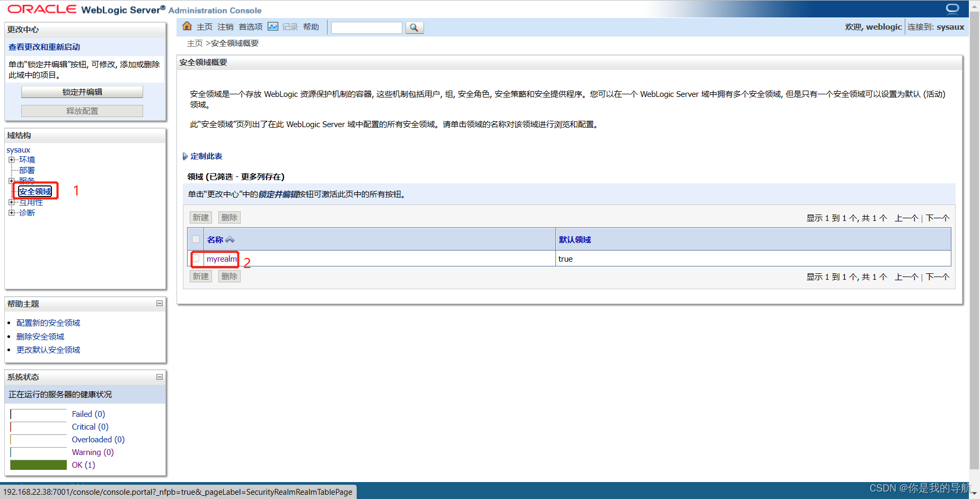Select 部署 in the domain tree
The height and width of the screenshot is (499, 980).
27,170
